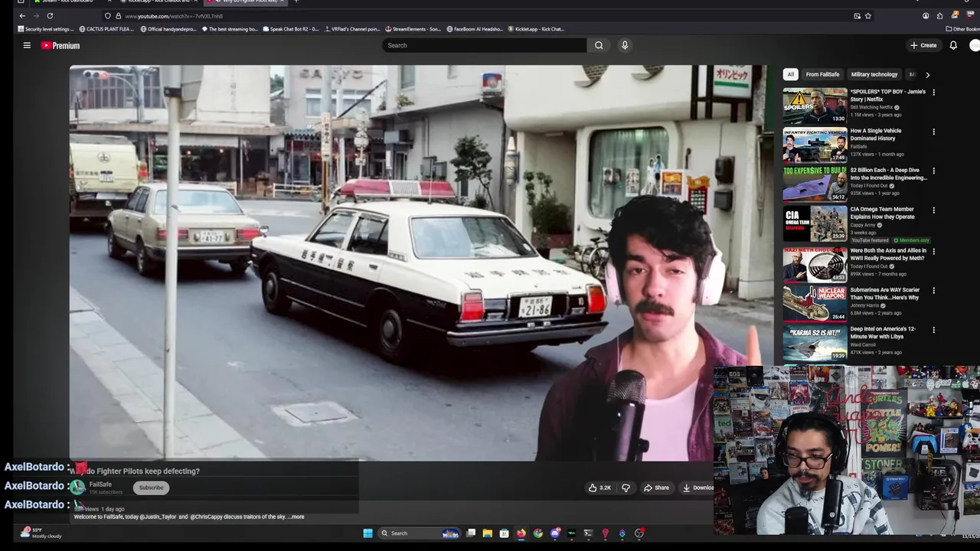The image size is (980, 551).
Task: Open the Johnny Harris channel name
Action: click(x=865, y=305)
